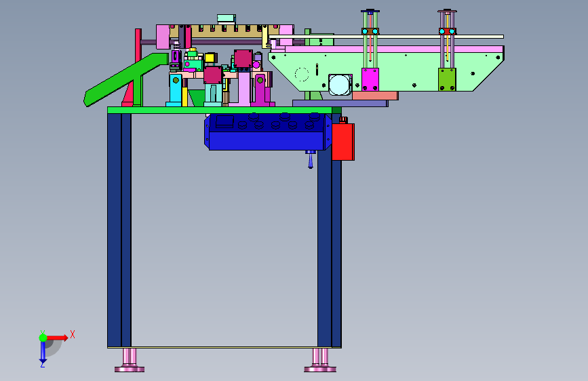Click the red X axis arrow of the triad
Image resolution: width=588 pixels, height=381 pixels.
click(57, 338)
